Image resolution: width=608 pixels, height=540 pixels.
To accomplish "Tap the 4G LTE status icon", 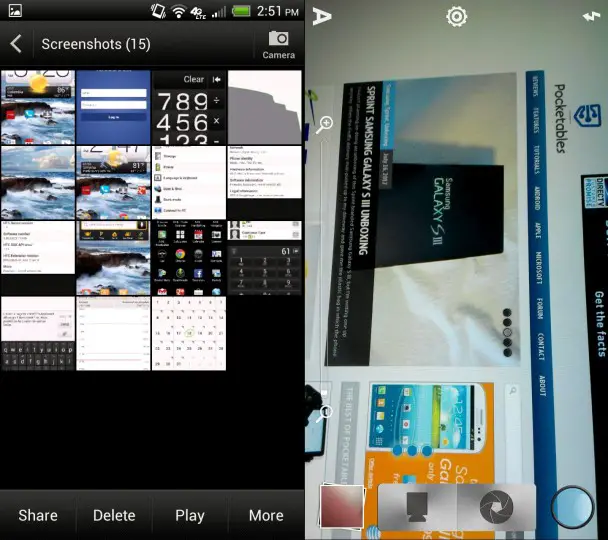I will [x=198, y=12].
